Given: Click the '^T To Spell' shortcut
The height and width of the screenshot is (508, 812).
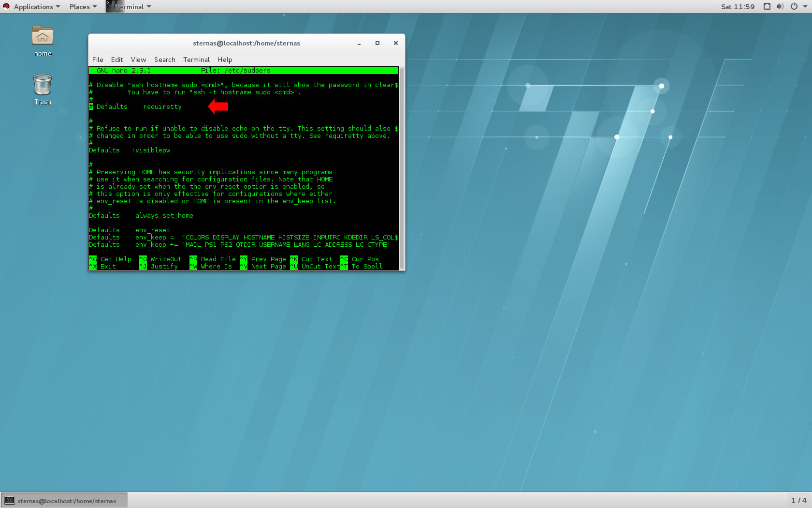Looking at the screenshot, I should coord(362,266).
